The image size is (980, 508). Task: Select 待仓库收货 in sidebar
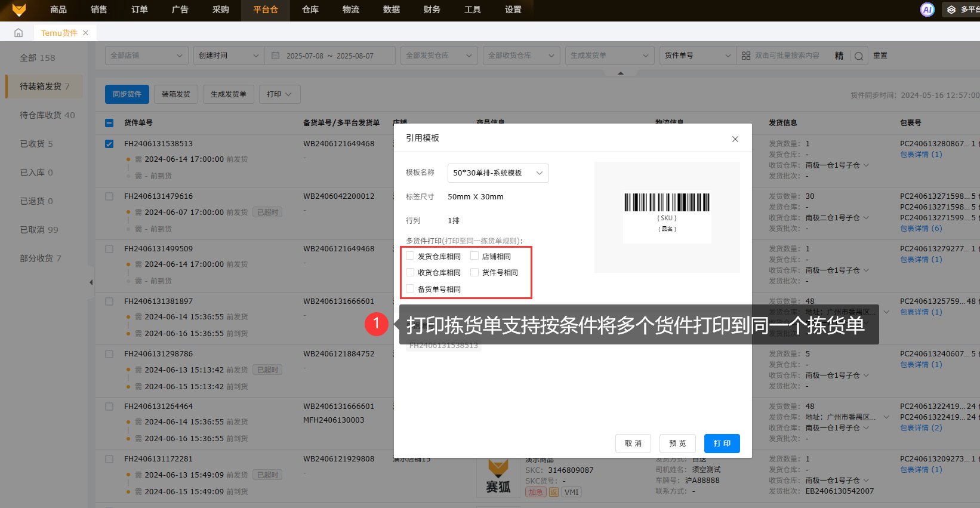(47, 115)
